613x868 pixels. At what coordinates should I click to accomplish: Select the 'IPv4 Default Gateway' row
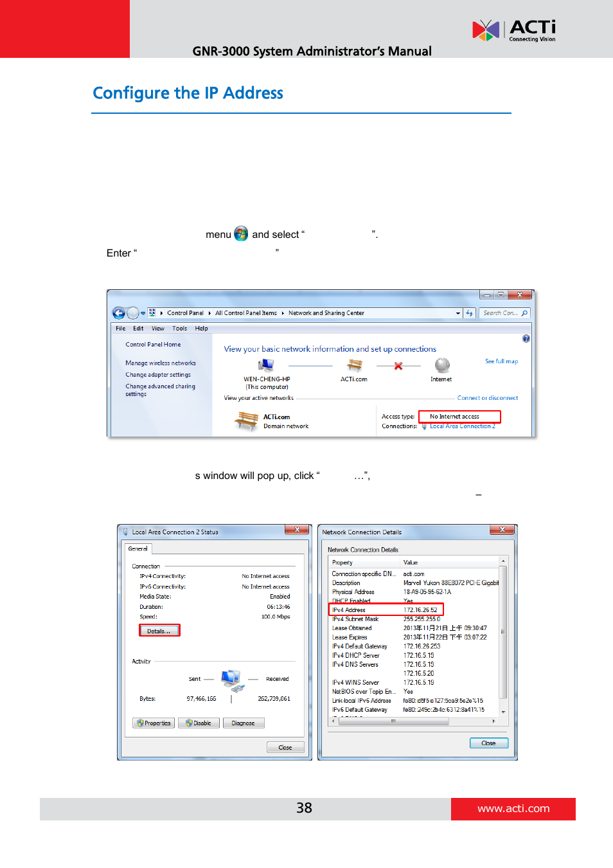(414, 646)
